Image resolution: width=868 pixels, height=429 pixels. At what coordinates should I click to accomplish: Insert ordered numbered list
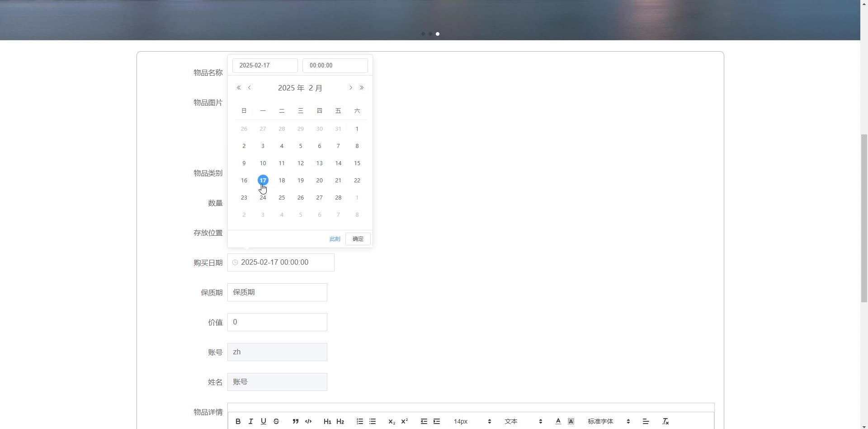(360, 421)
